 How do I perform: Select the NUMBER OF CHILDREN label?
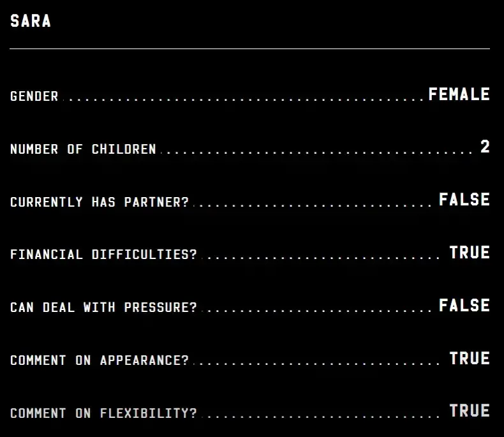click(x=83, y=149)
